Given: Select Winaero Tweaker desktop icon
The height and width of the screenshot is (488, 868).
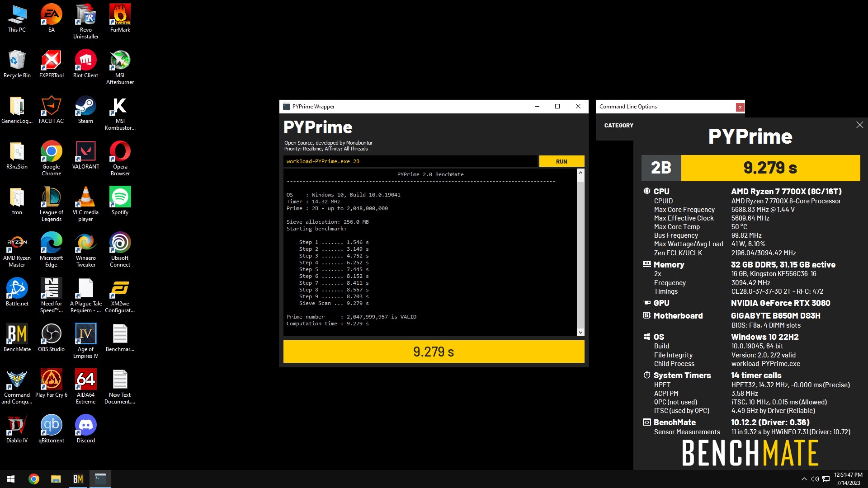Looking at the screenshot, I should [x=85, y=250].
